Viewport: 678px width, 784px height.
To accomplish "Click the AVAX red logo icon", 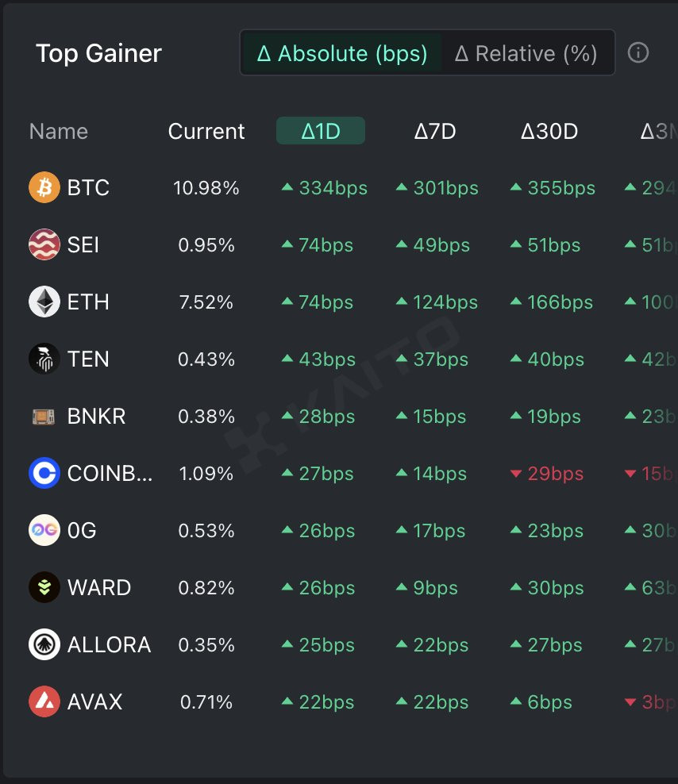I will point(44,701).
